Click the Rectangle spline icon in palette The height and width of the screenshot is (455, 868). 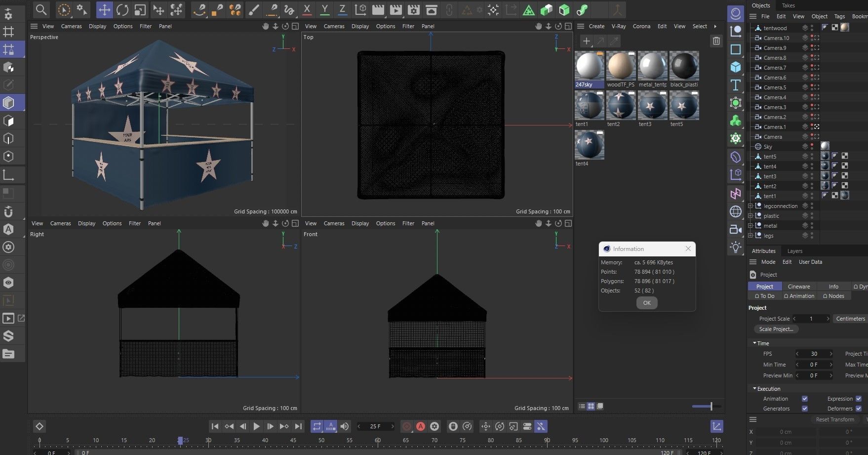tap(736, 49)
